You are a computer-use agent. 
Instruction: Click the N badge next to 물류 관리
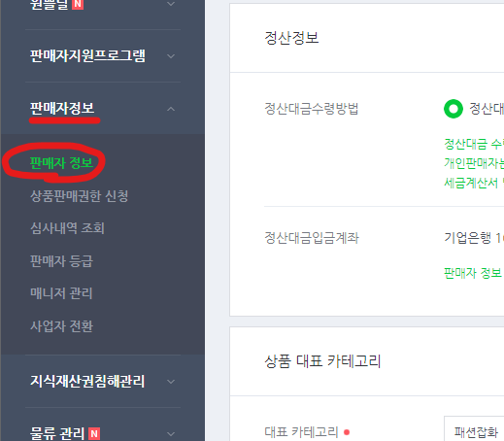pos(94,433)
